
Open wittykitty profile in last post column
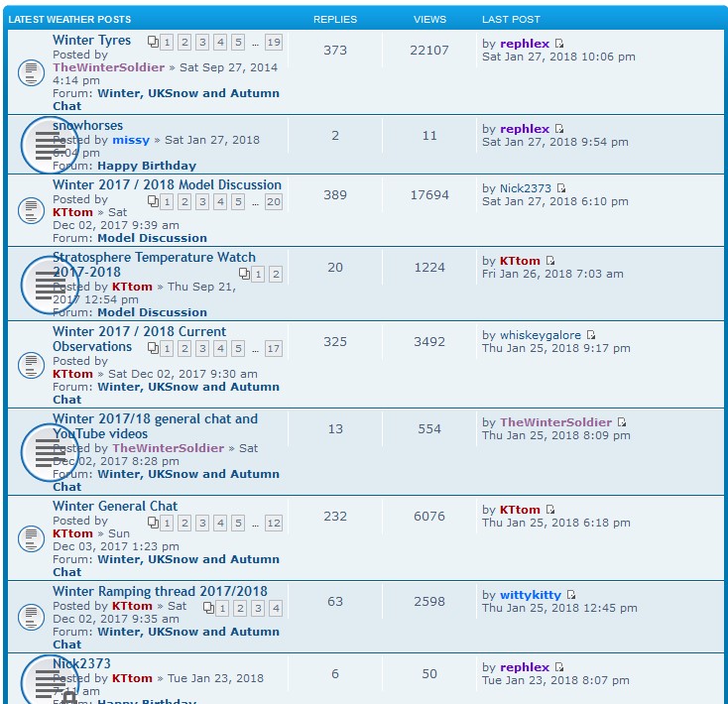point(531,595)
